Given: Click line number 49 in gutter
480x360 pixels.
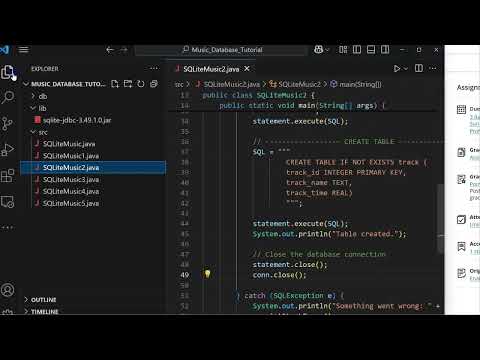Looking at the screenshot, I should click(x=184, y=275).
